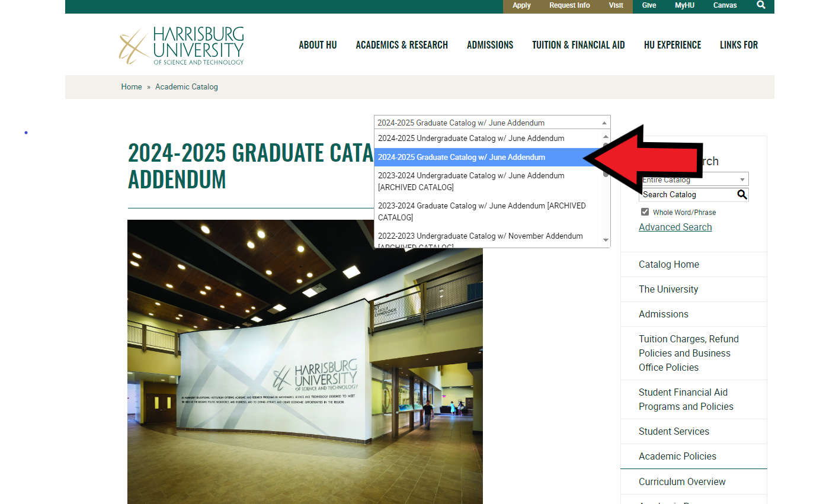Go to Home breadcrumb
Screen dimensions: 839x504
tap(132, 86)
